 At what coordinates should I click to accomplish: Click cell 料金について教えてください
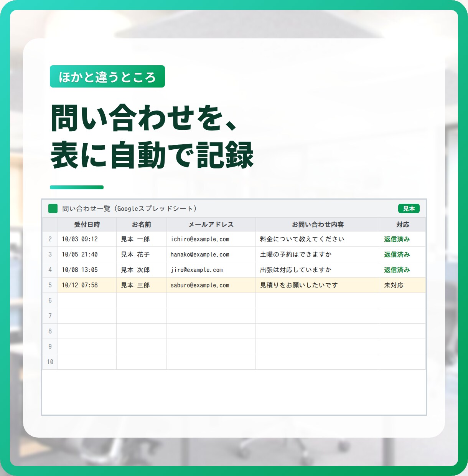(x=318, y=239)
